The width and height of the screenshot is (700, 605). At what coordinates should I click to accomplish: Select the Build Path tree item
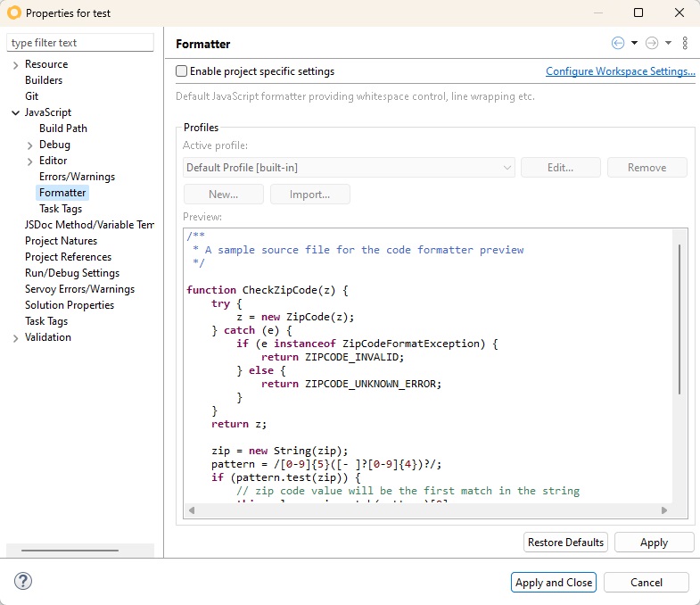tap(63, 128)
